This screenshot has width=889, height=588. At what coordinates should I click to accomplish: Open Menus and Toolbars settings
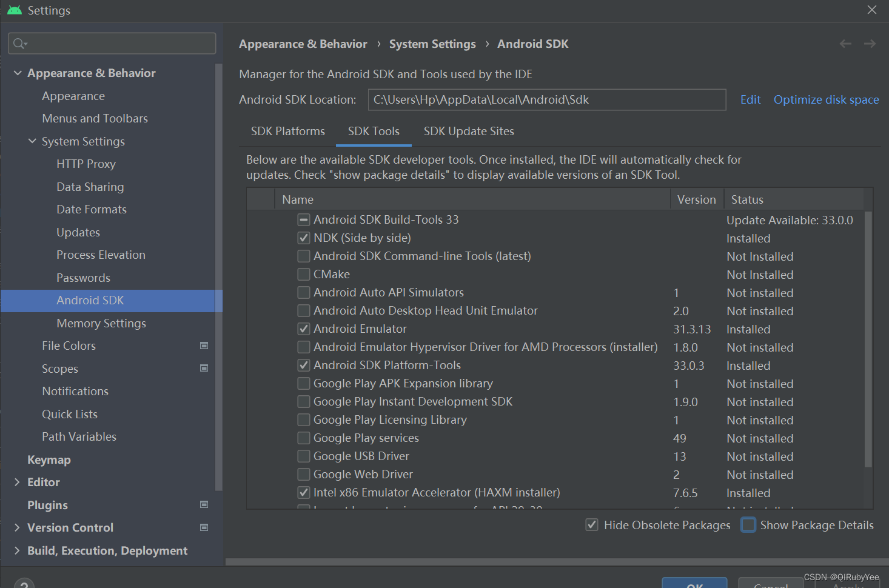tap(95, 118)
